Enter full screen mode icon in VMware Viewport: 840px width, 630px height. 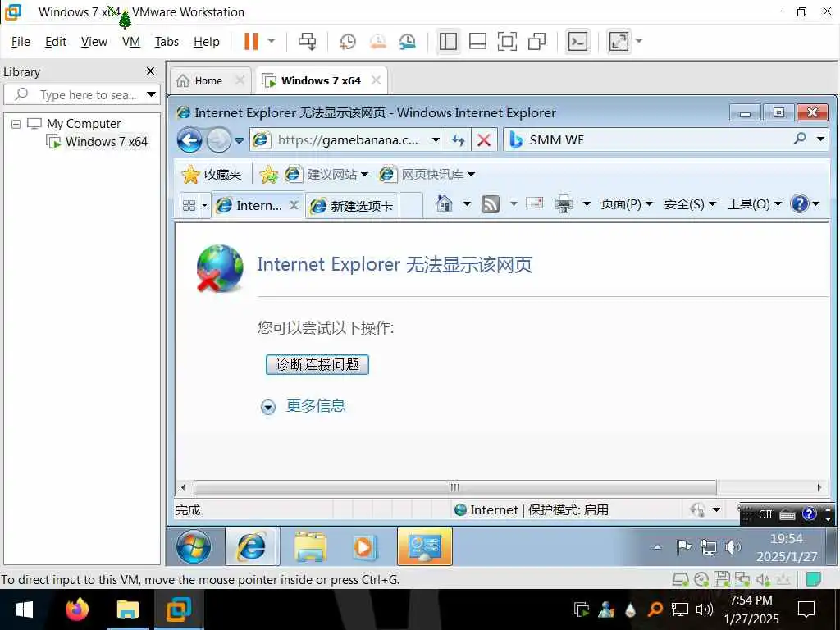507,41
